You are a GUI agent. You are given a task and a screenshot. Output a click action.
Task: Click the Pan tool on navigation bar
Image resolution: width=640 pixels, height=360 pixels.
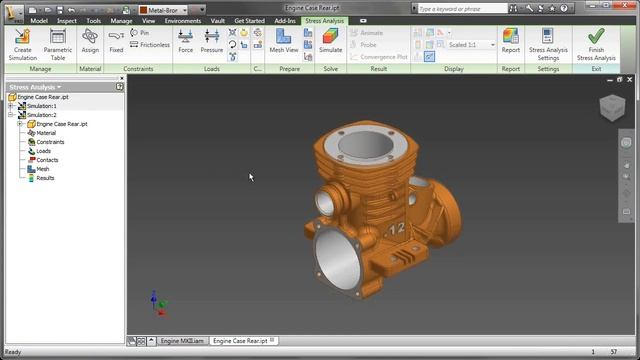[627, 166]
